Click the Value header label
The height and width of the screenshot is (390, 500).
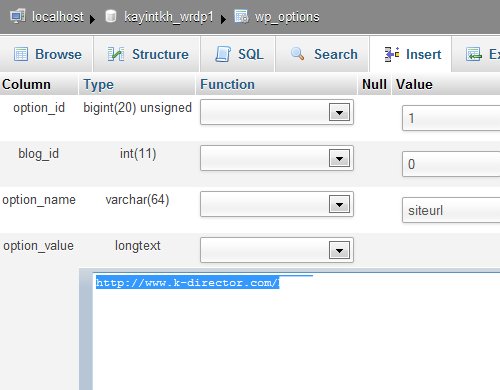[414, 84]
